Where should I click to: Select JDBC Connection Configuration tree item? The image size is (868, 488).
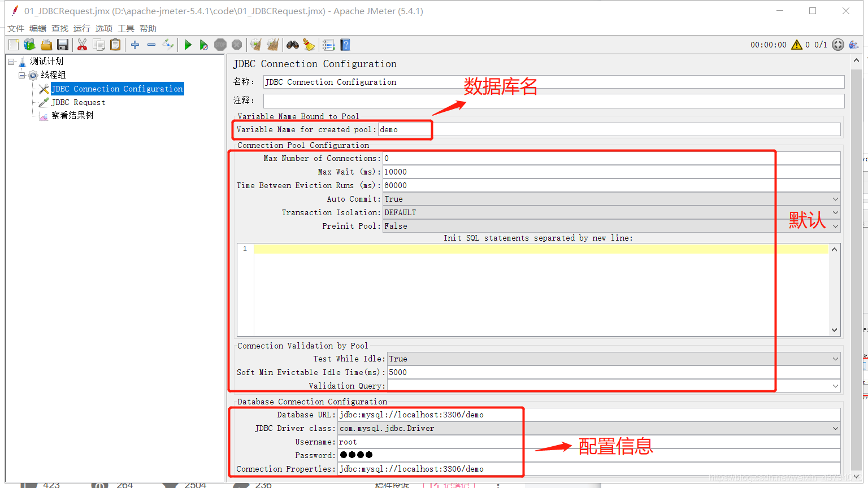click(117, 89)
